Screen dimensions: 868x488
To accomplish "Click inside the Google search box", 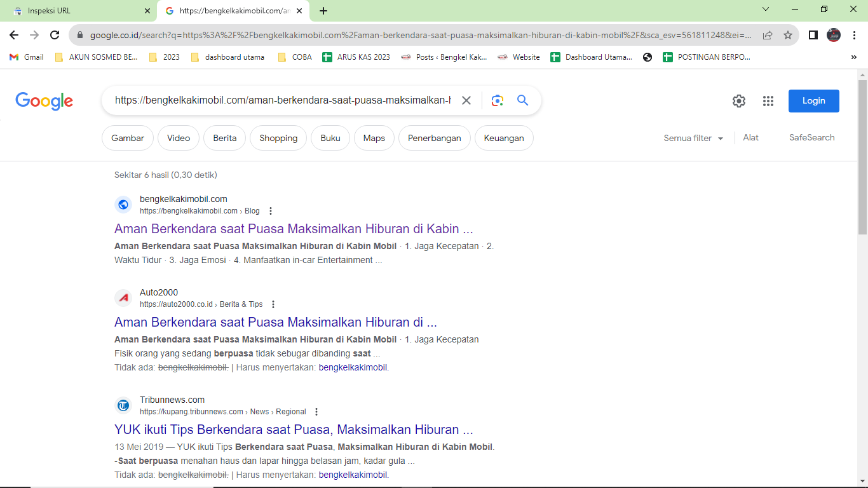I will tap(283, 100).
